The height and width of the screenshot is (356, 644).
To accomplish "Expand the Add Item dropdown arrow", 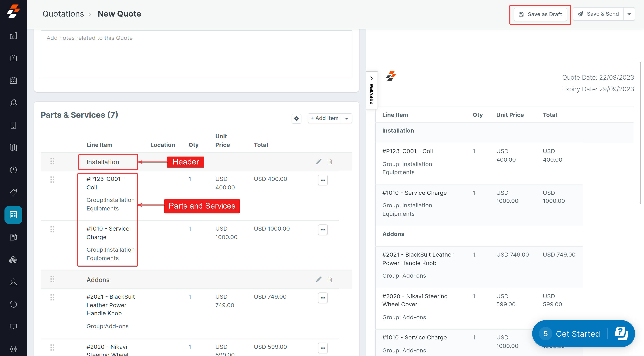I will pyautogui.click(x=347, y=118).
